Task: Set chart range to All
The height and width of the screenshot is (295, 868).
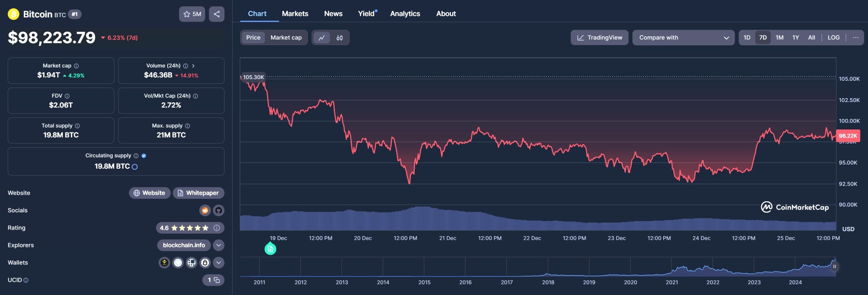Action: [x=811, y=38]
